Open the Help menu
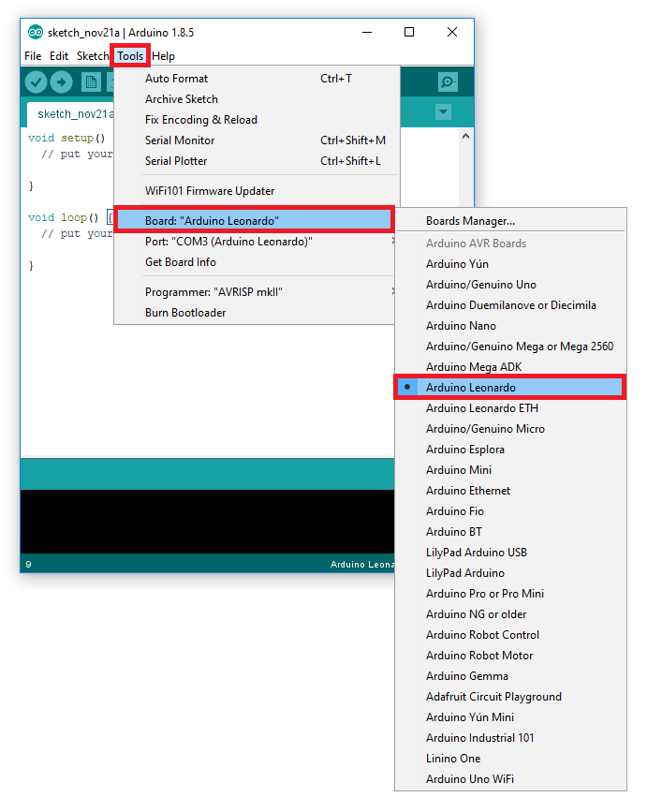647x812 pixels. click(x=163, y=56)
